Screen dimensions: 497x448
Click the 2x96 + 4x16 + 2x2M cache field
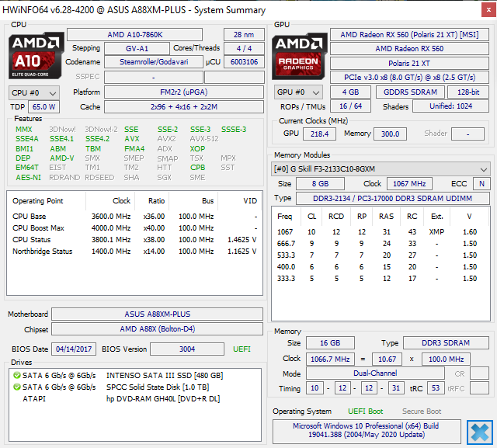(184, 107)
